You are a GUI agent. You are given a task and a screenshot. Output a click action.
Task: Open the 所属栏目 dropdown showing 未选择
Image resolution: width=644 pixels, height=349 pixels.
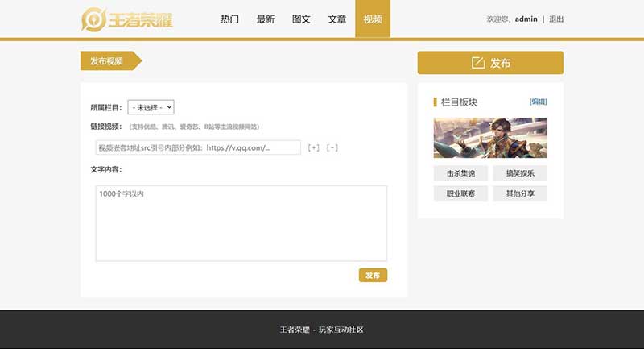point(151,106)
